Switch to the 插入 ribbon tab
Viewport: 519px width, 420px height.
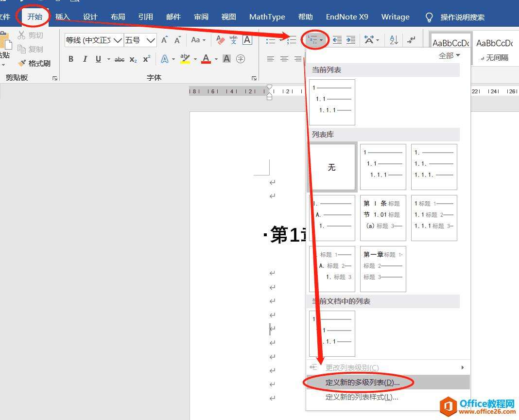[x=62, y=17]
